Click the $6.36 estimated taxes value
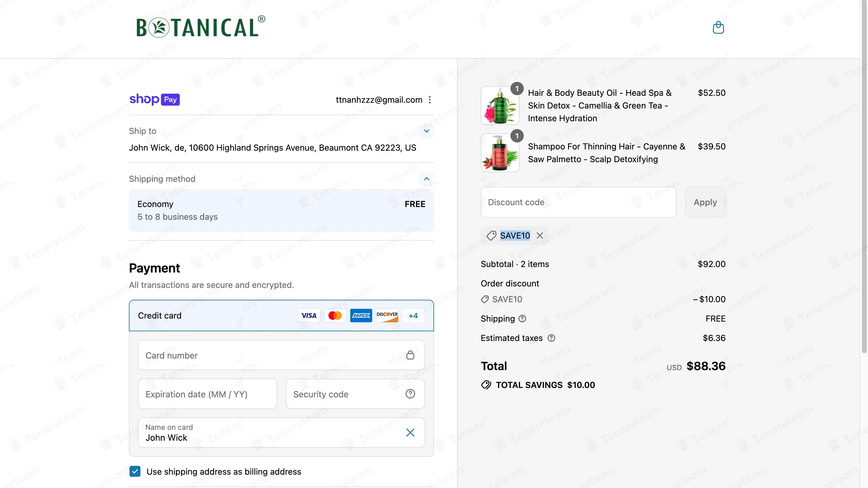Image resolution: width=868 pixels, height=488 pixels. pyautogui.click(x=714, y=338)
